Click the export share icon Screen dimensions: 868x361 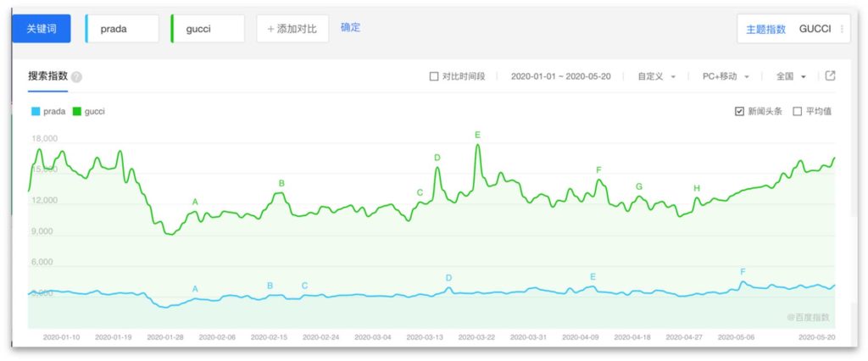coord(830,76)
